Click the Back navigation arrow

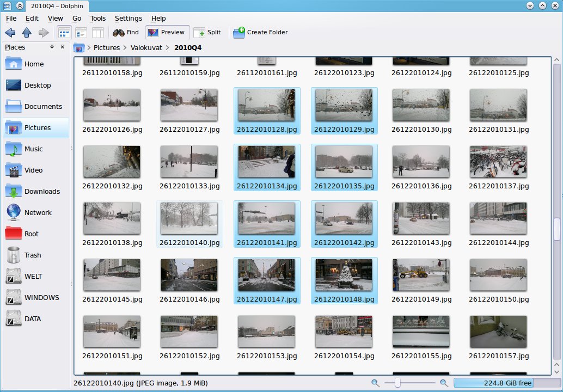[10, 33]
